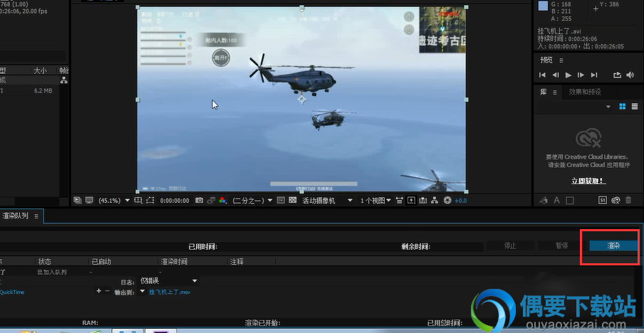The width and height of the screenshot is (644, 333).
Task: Switch library to grid view
Action: point(622,107)
